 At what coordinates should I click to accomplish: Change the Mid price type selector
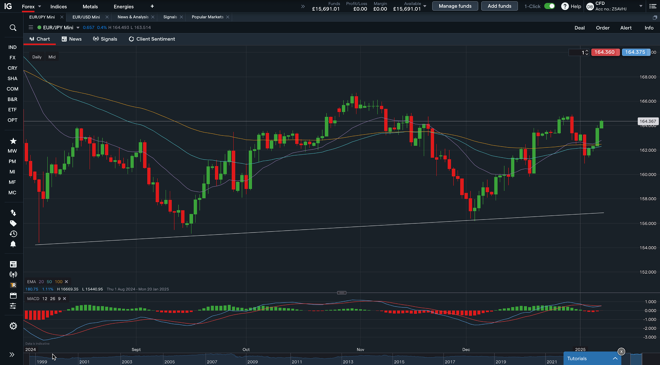tap(52, 57)
